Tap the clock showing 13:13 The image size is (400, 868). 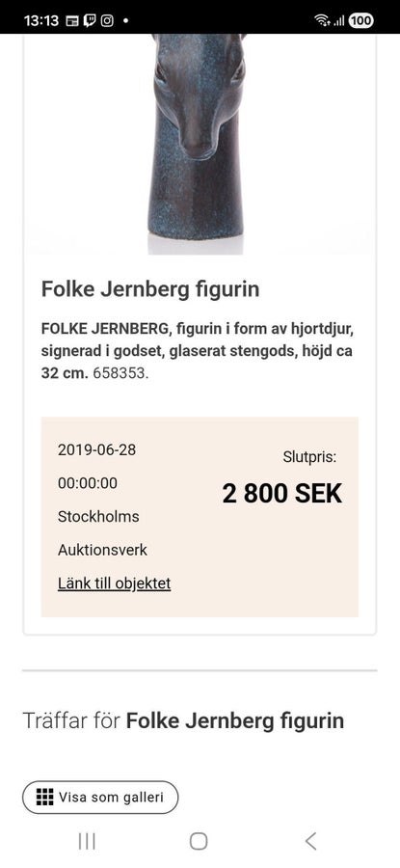click(41, 21)
